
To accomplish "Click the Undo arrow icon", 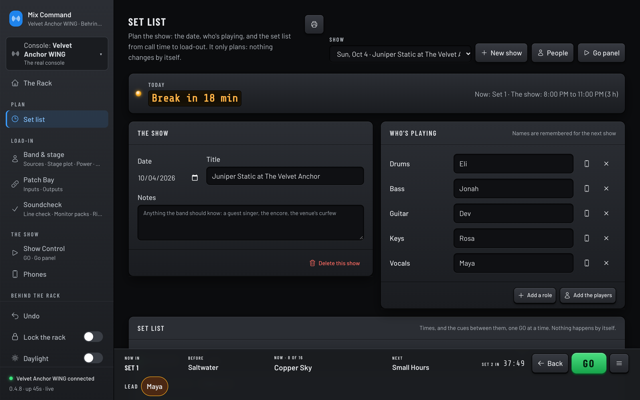I will [x=15, y=316].
